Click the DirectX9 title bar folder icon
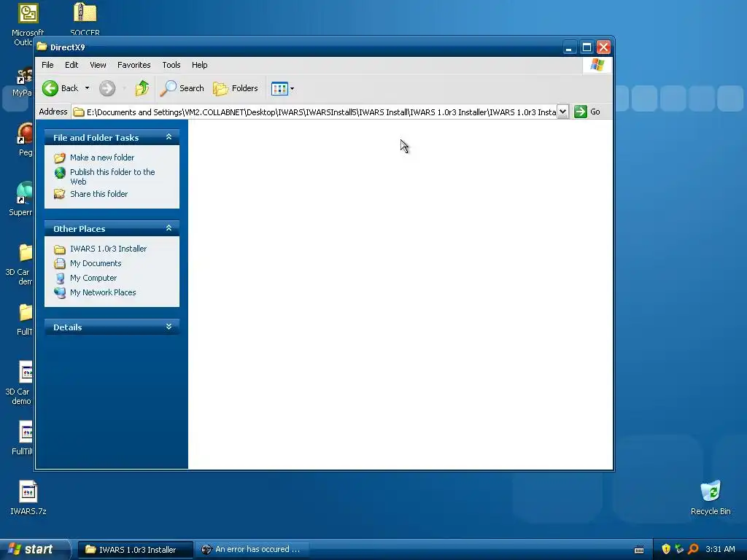This screenshot has width=747, height=560. pos(42,47)
